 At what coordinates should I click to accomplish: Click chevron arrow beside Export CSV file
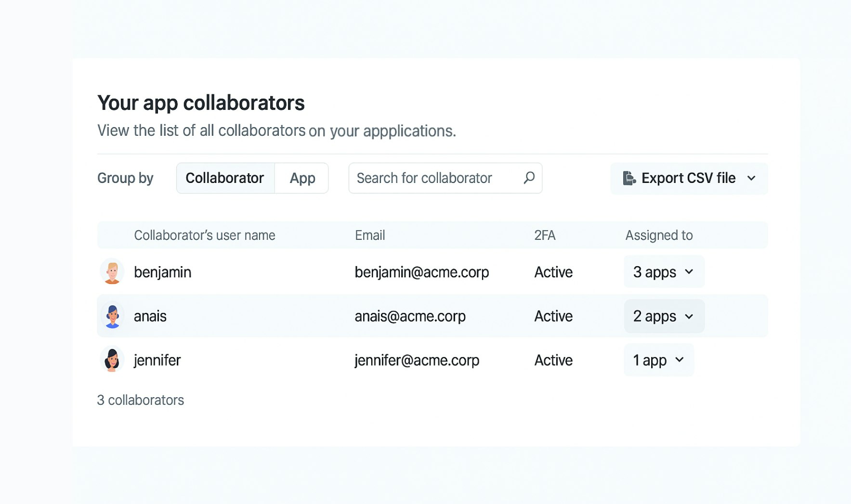[751, 178]
